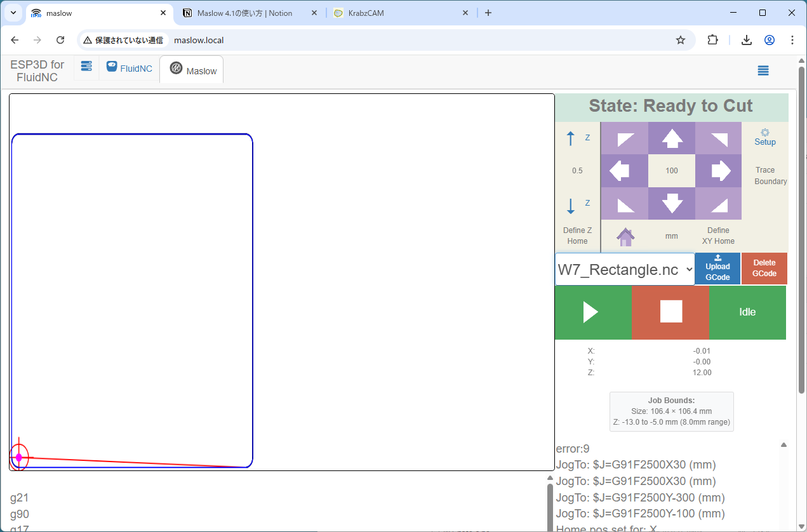Lower the Z axis with the down arrow
Viewport: 807px width, 532px height.
(570, 206)
